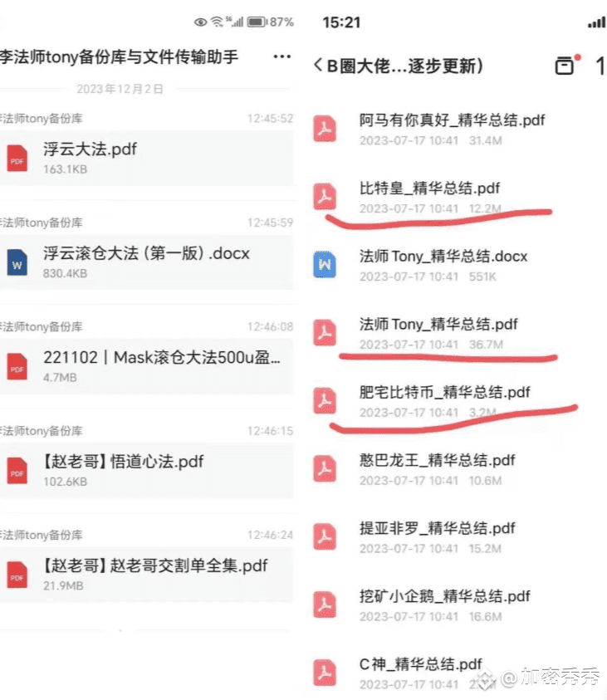Tap the blue Word icon for 浮云滚仓大法 docx

coord(17,262)
